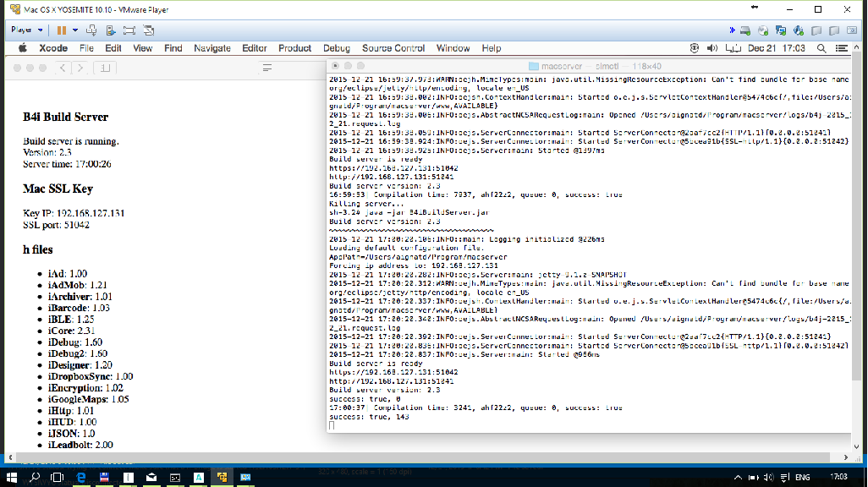The image size is (868, 487).
Task: Open Spotlight search magnifier
Action: (x=821, y=48)
